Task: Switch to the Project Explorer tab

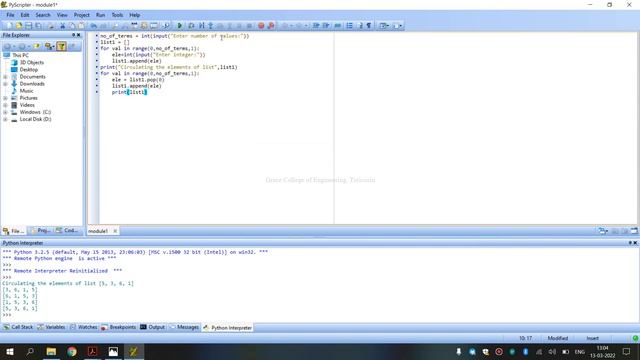Action: click(40, 231)
